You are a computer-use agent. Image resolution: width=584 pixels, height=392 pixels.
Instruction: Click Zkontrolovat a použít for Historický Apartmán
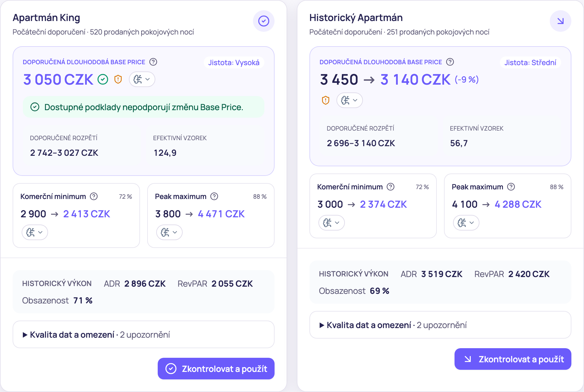(x=513, y=359)
